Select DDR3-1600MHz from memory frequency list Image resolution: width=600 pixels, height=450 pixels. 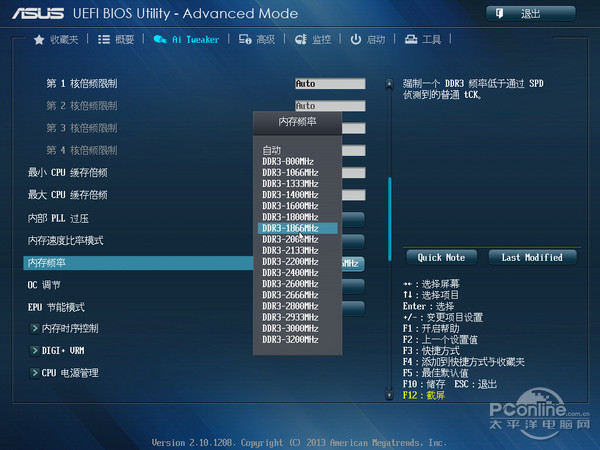(287, 205)
